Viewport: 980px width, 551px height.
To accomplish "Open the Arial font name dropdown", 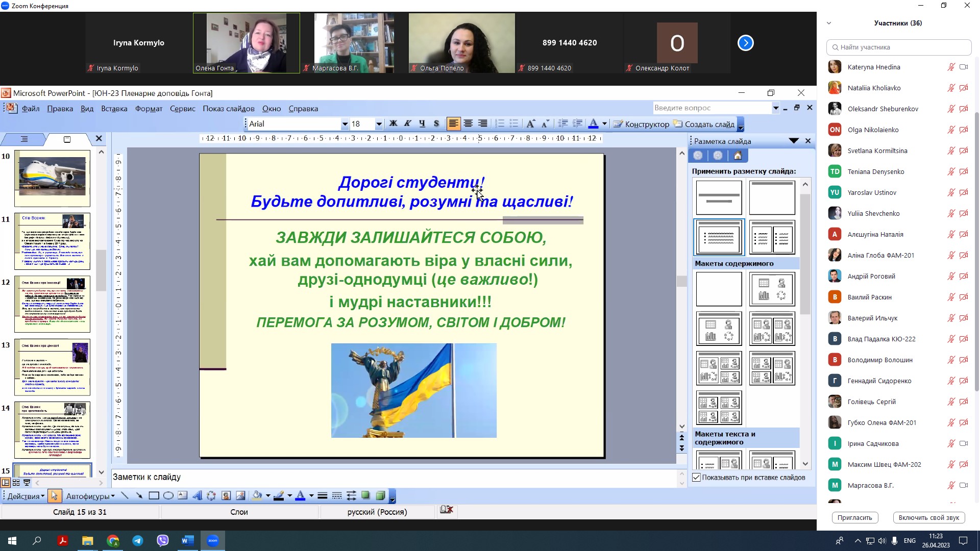I will (x=345, y=124).
